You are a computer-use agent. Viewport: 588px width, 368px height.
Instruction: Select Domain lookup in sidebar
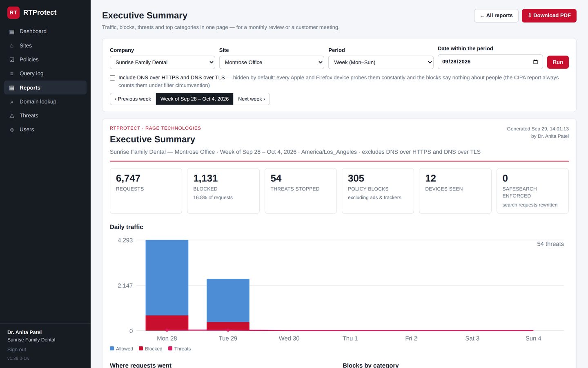click(45, 102)
